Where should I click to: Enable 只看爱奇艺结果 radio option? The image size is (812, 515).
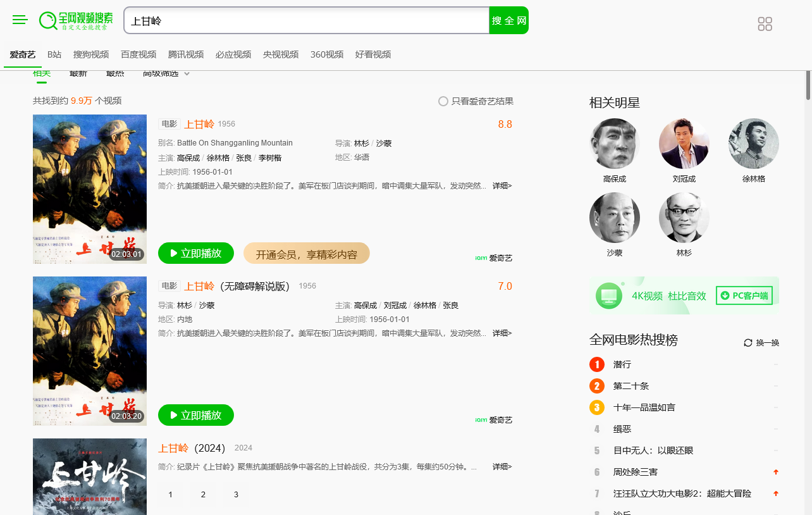443,101
